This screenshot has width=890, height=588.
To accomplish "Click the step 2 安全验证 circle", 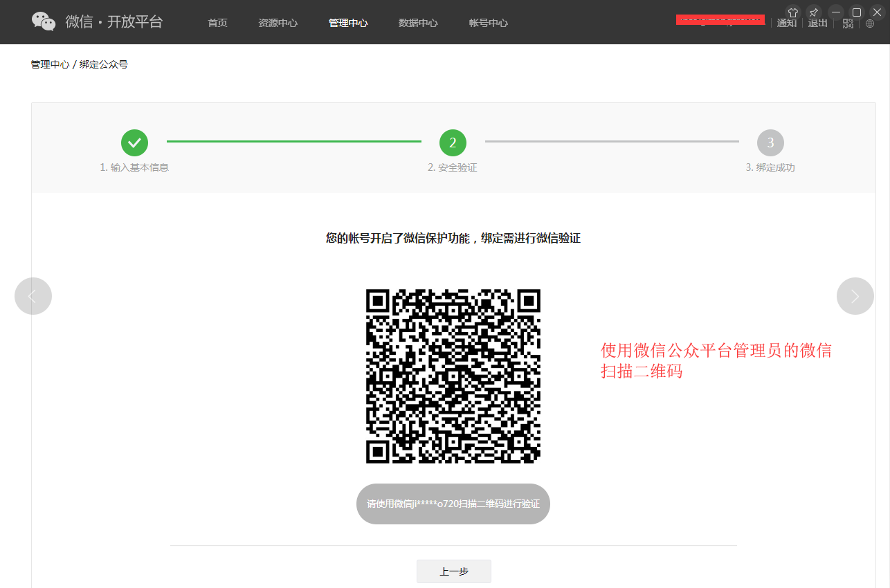I will pyautogui.click(x=453, y=143).
